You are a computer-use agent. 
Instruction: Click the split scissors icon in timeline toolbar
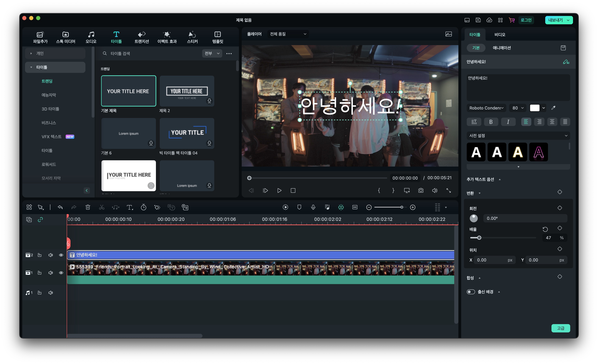(x=101, y=207)
